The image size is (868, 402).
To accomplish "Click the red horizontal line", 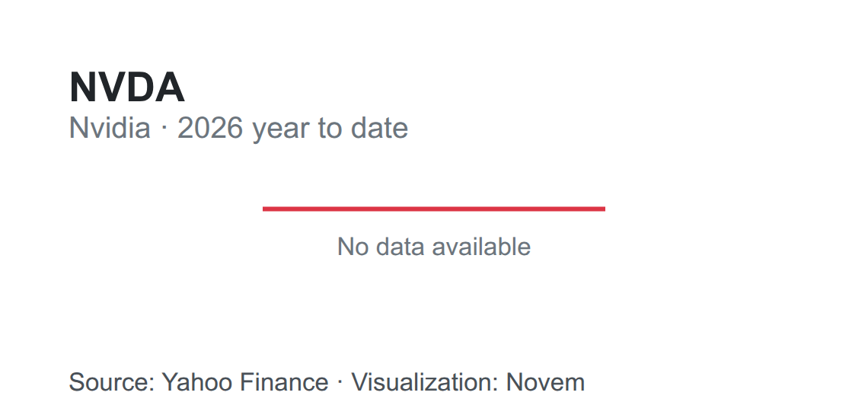I will pyautogui.click(x=434, y=209).
